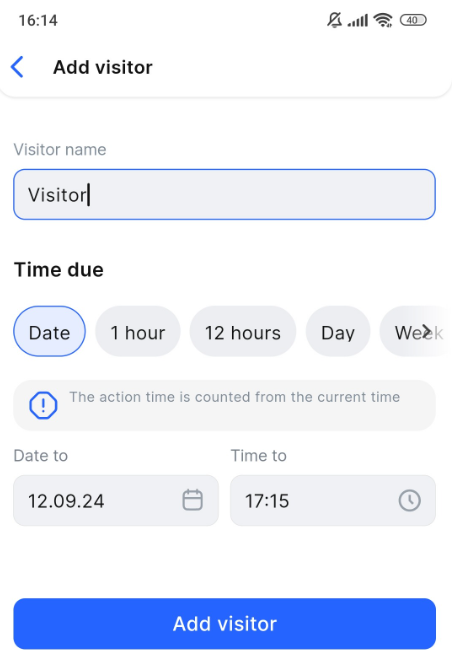Tap the action time info banner
452x650 pixels.
pyautogui.click(x=224, y=405)
